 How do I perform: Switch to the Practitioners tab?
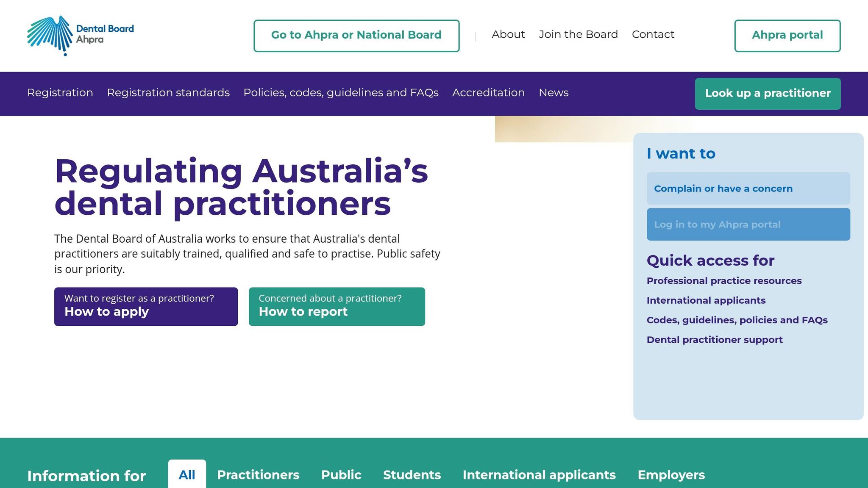258,475
